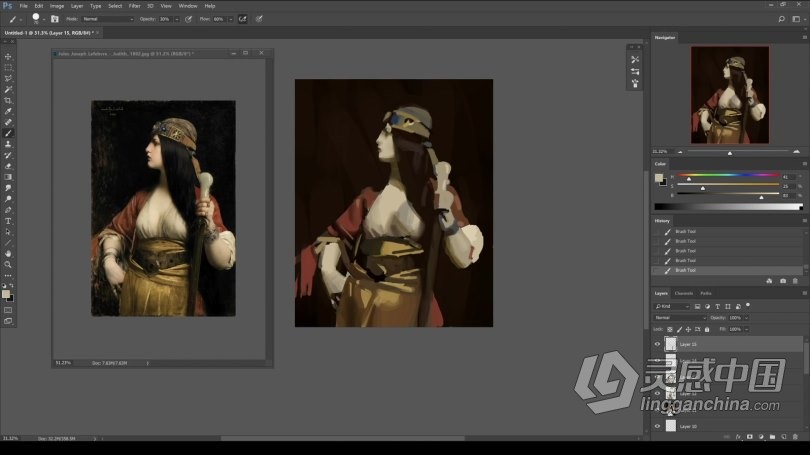Select the Healing Brush tool
The height and width of the screenshot is (455, 810).
[x=8, y=122]
